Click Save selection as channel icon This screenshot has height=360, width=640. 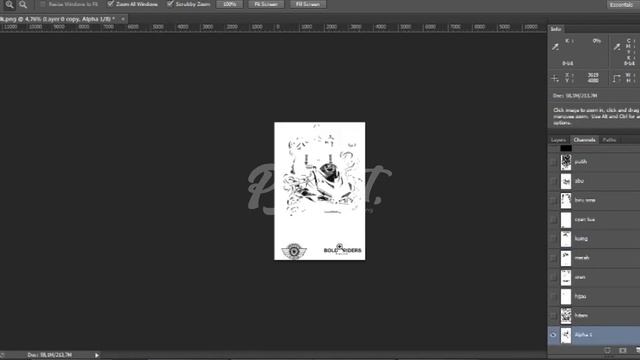(622, 350)
